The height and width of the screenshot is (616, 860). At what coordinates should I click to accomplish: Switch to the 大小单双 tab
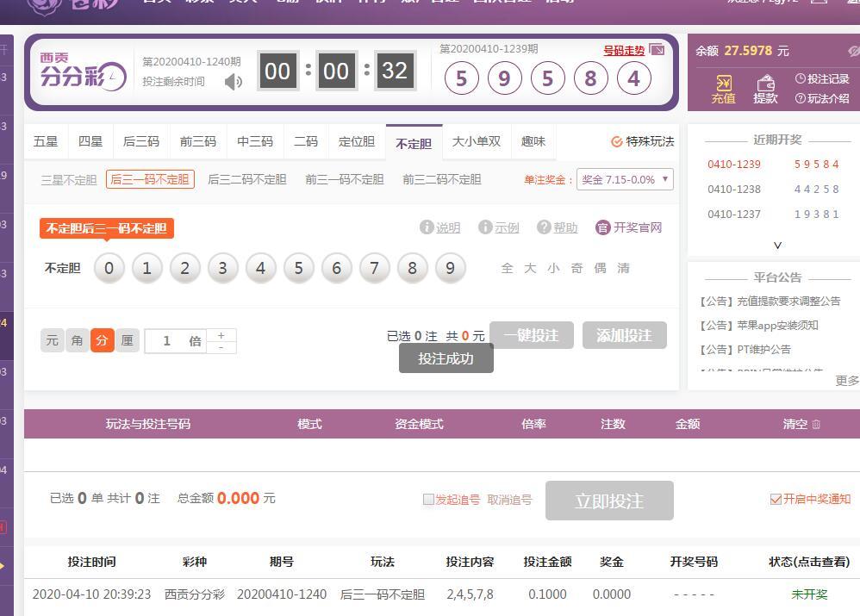tap(477, 141)
